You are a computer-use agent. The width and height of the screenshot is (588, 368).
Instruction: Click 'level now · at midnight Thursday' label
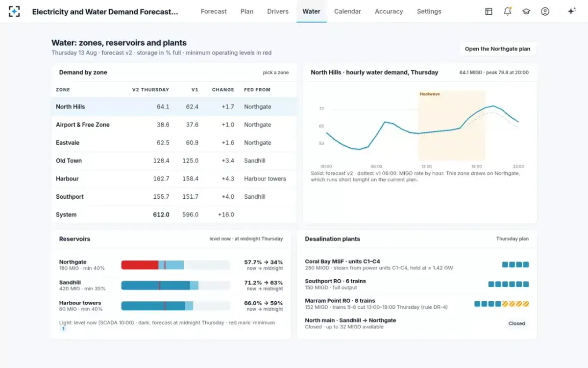click(246, 239)
